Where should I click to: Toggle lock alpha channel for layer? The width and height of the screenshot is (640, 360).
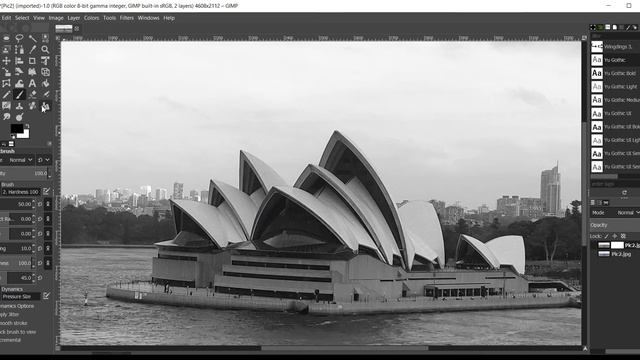[623, 236]
